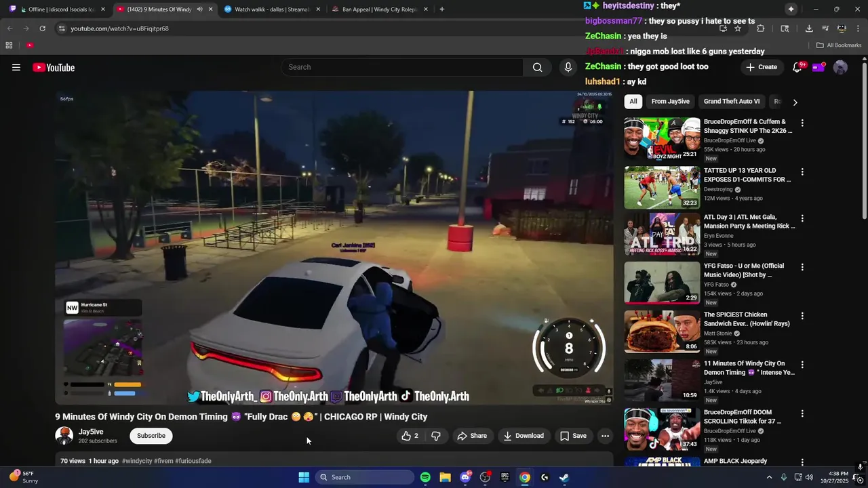Image resolution: width=868 pixels, height=488 pixels.
Task: Open options for the YFG Fatso video
Action: (x=802, y=267)
